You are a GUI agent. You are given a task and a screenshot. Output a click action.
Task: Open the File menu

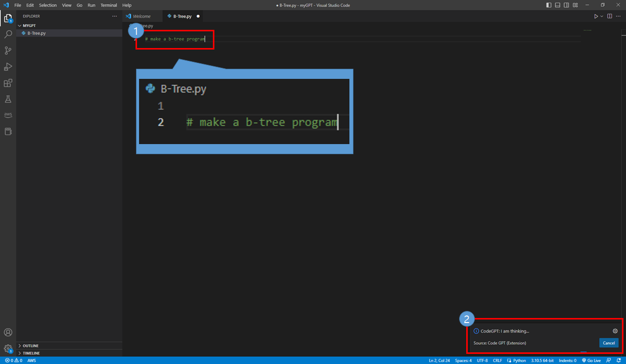point(18,5)
